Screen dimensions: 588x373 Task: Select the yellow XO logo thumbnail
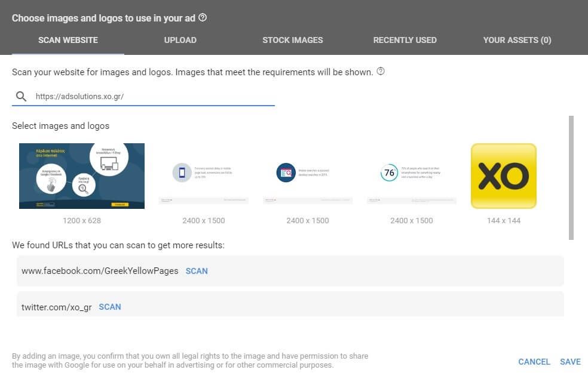(x=504, y=176)
